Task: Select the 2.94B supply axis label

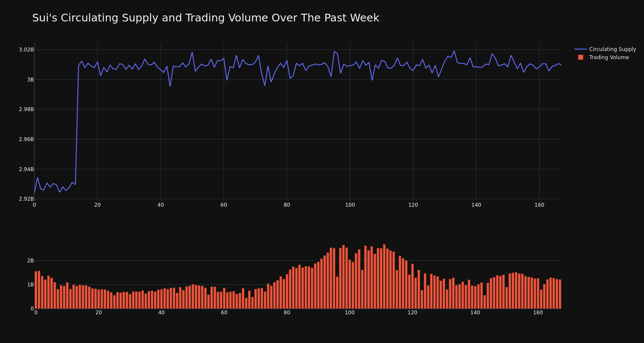Action: 26,169
